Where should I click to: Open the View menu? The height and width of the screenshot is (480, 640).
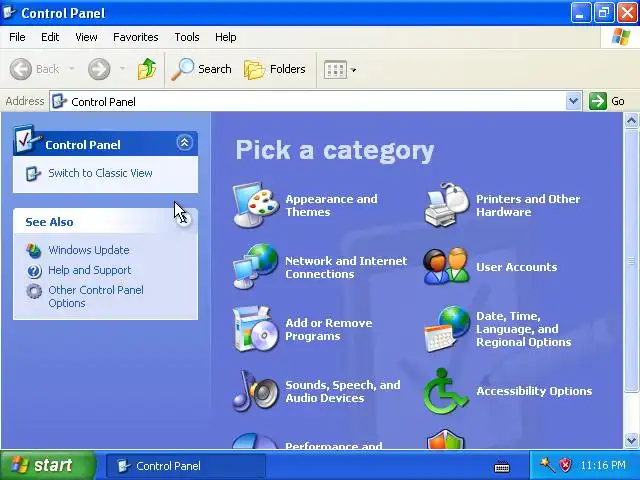(86, 37)
